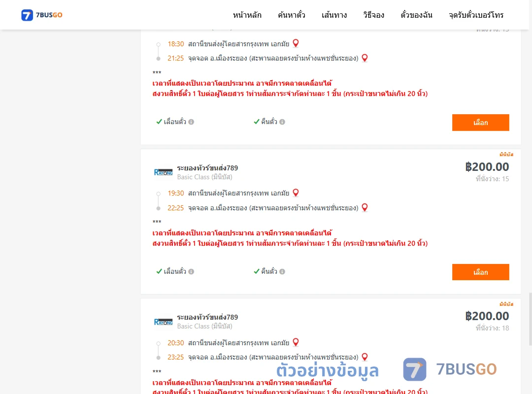Click Basic Class (มินิบัส) on 19:30 trip
Screen dimensions: 532x394
pyautogui.click(x=204, y=177)
